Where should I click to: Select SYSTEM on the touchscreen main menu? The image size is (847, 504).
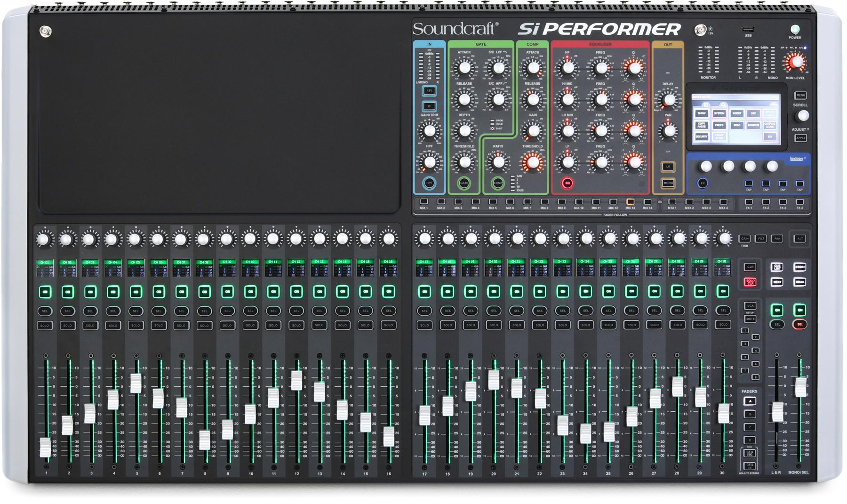(719, 113)
